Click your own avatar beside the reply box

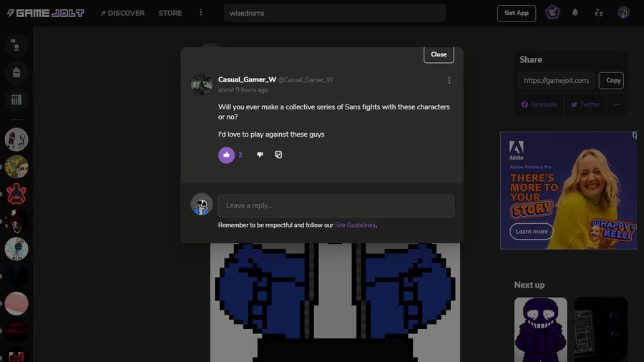pyautogui.click(x=202, y=205)
